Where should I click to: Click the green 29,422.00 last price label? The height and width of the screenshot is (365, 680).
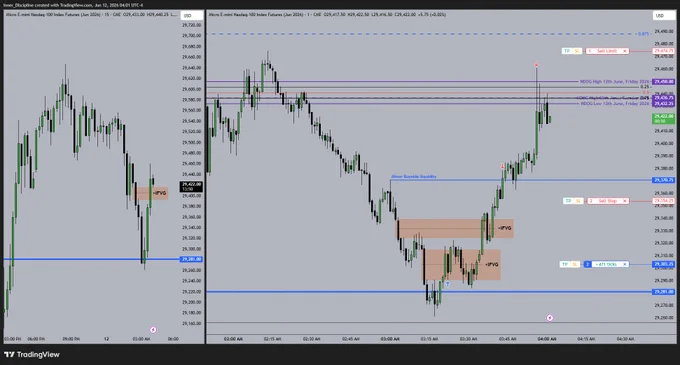pyautogui.click(x=664, y=119)
